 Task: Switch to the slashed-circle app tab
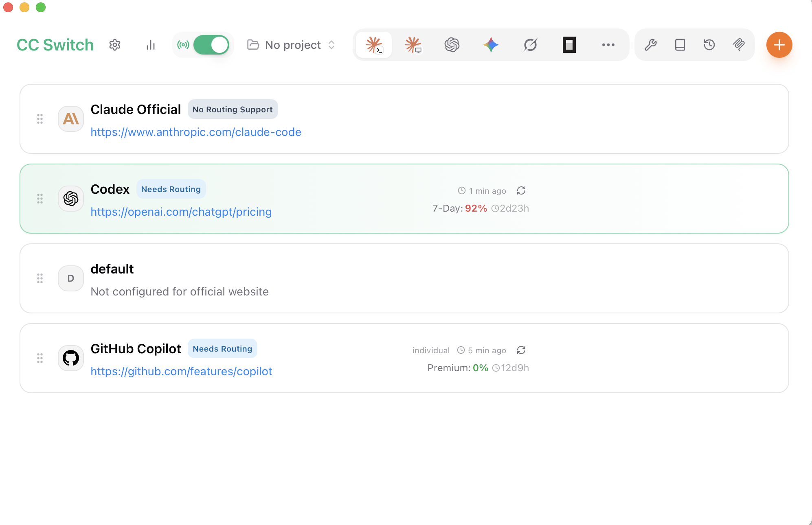pyautogui.click(x=530, y=45)
